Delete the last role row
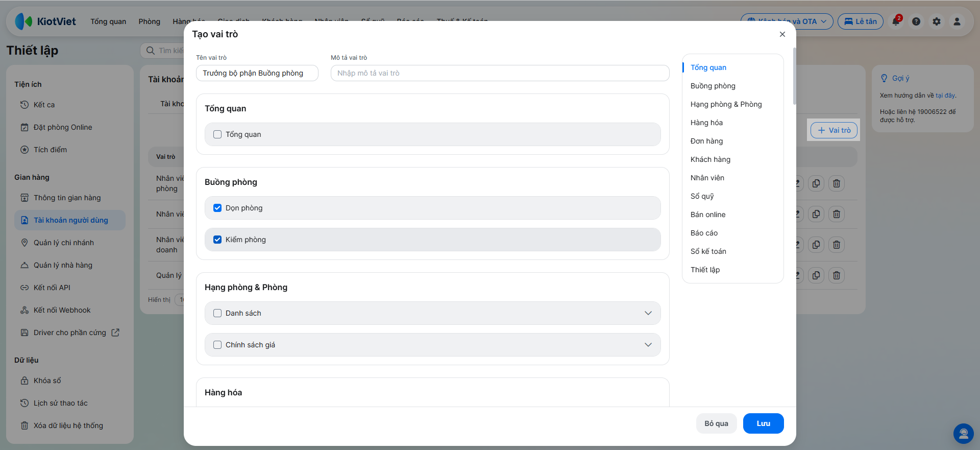This screenshot has width=980, height=450. [837, 275]
